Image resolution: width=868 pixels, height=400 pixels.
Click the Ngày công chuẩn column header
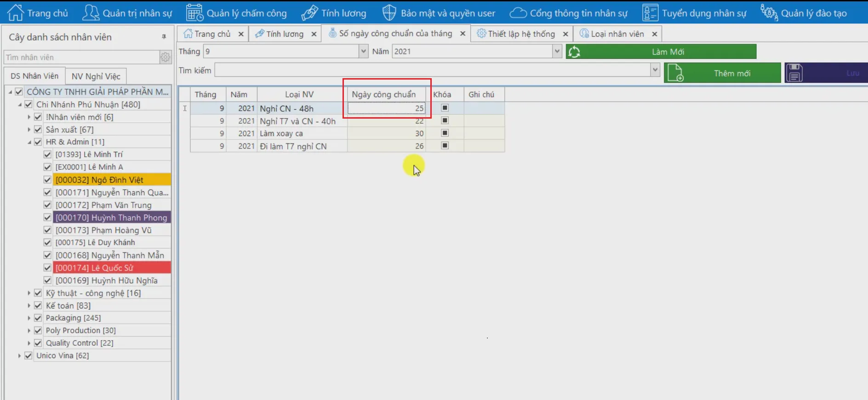(386, 94)
